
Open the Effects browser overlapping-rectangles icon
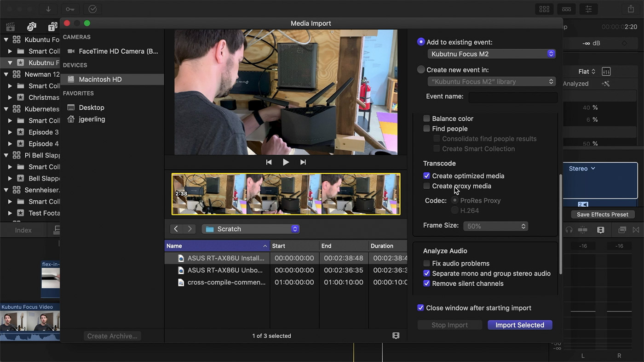coord(622,230)
